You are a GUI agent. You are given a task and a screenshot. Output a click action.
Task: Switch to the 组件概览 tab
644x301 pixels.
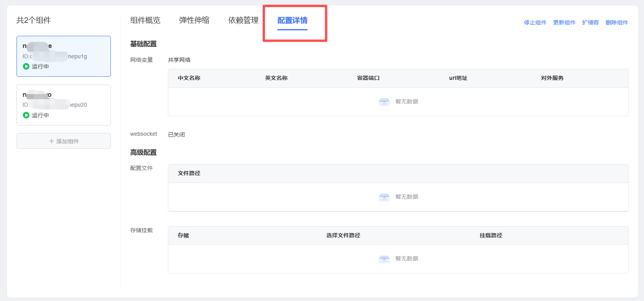(145, 20)
